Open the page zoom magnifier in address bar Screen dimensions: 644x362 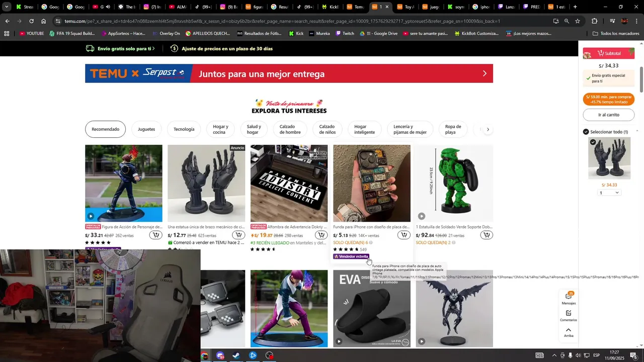coord(567,21)
